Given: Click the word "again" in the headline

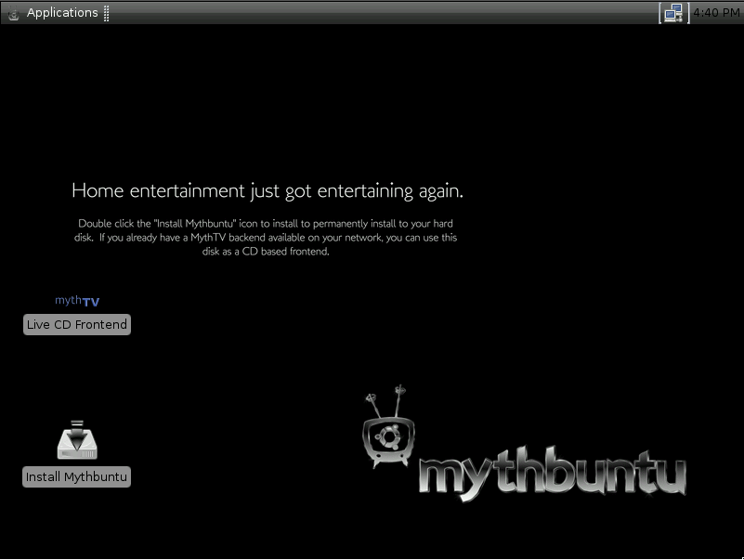Looking at the screenshot, I should point(438,191).
